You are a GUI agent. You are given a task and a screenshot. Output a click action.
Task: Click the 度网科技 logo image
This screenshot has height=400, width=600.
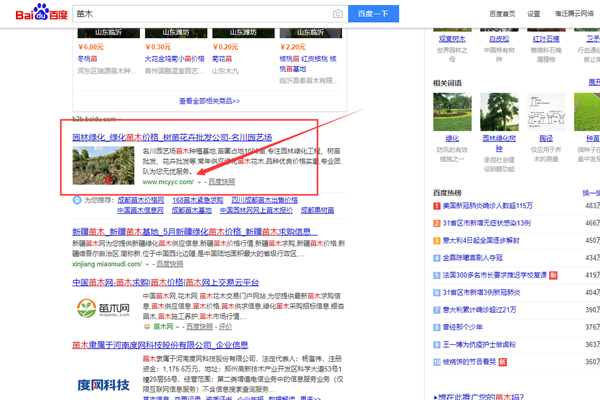pyautogui.click(x=103, y=385)
